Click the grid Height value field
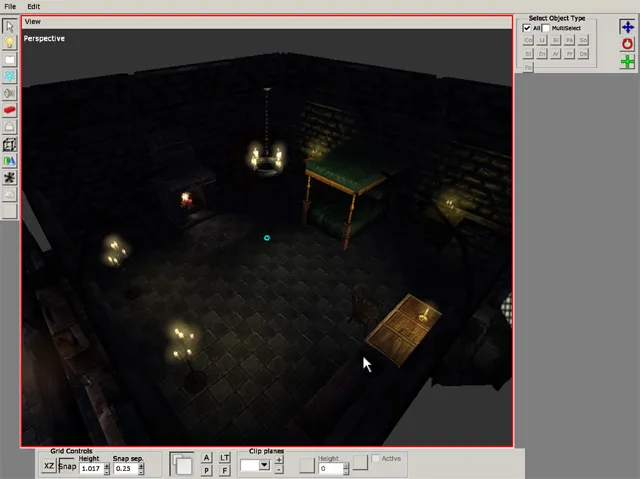 (x=90, y=468)
